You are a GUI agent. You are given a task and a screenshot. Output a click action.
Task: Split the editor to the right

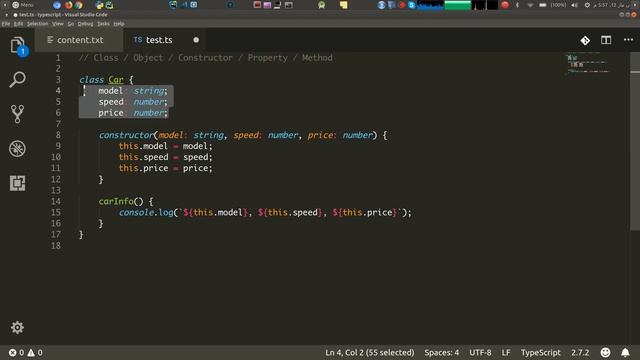click(x=606, y=40)
